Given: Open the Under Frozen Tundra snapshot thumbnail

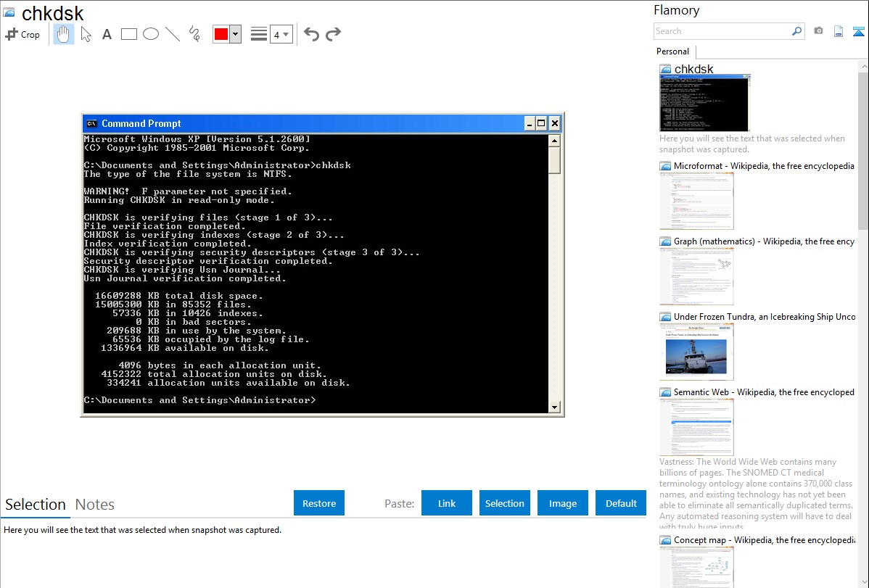Looking at the screenshot, I should [x=696, y=352].
